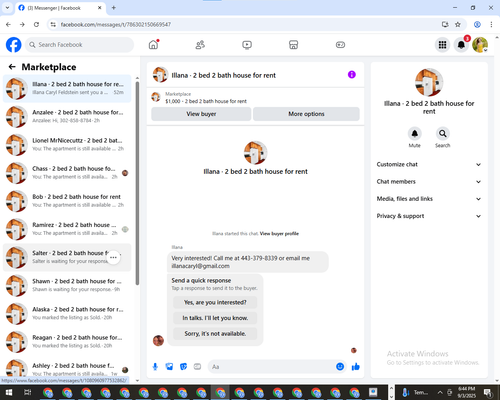Click the More options button

tap(306, 114)
